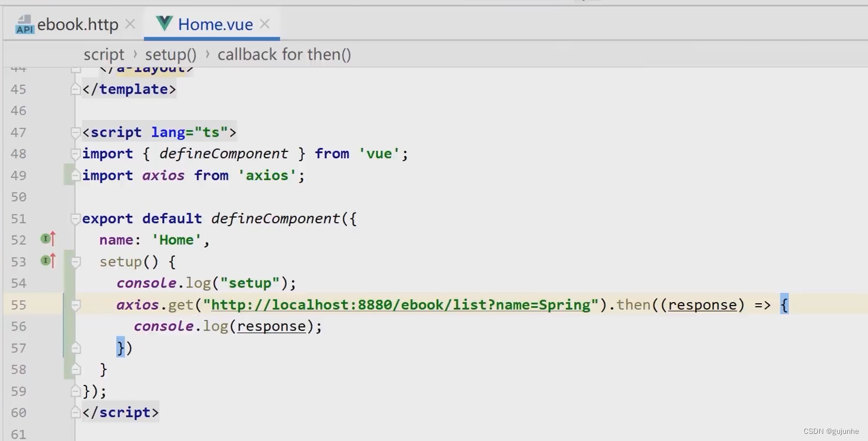Viewport: 868px width, 441px height.
Task: Click the API file icon on ebook.http tab
Action: 24,24
